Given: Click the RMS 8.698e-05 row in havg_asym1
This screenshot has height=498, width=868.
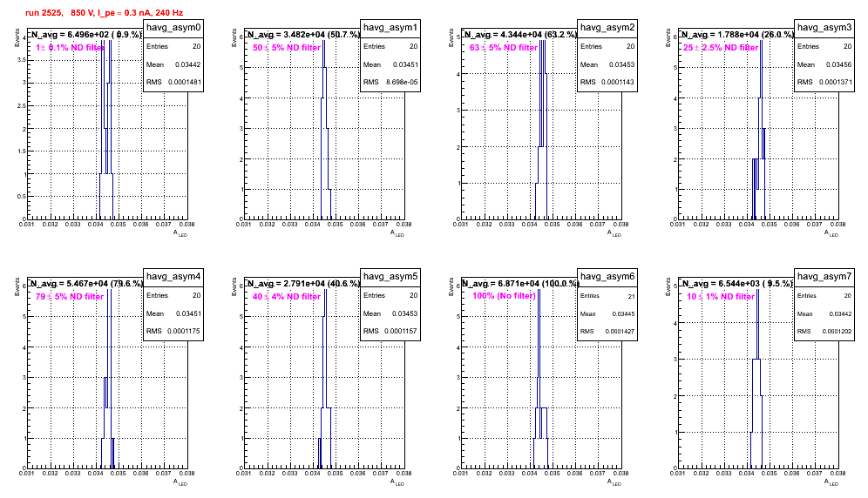Looking at the screenshot, I should pos(390,82).
